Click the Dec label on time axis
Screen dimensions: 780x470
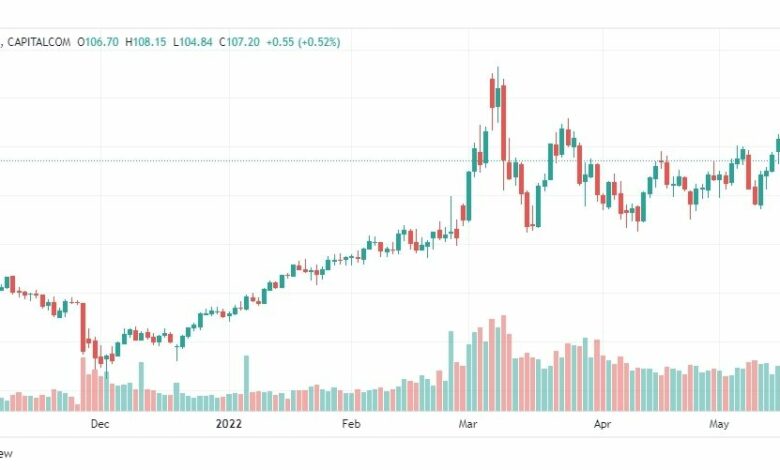coord(100,424)
